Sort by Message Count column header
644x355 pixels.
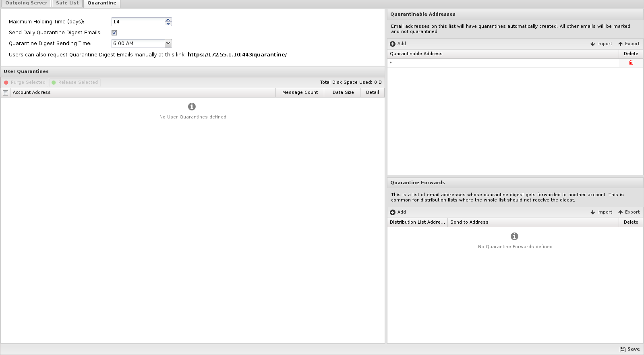pyautogui.click(x=300, y=93)
